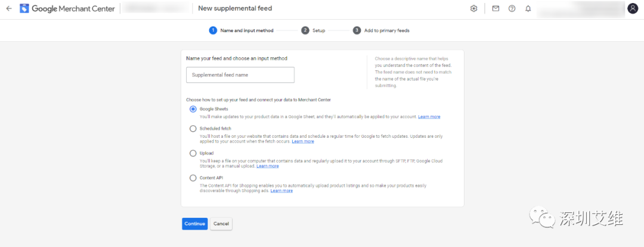The height and width of the screenshot is (247, 644).
Task: Click the back arrow icon
Action: pyautogui.click(x=8, y=8)
